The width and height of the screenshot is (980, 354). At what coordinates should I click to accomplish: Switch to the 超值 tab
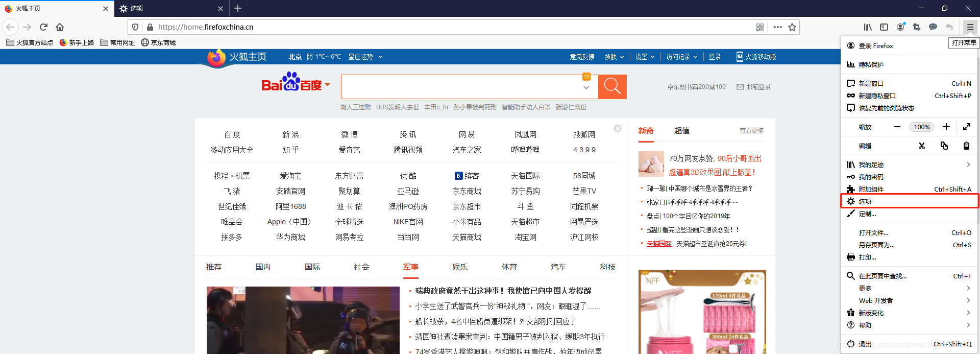pyautogui.click(x=682, y=131)
